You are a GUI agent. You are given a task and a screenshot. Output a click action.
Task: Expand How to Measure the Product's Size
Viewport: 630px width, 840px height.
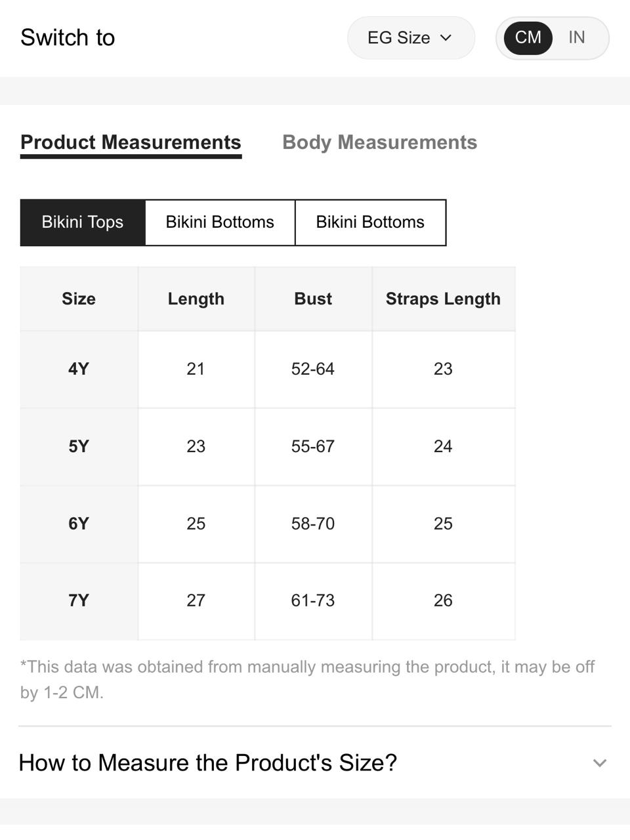315,763
